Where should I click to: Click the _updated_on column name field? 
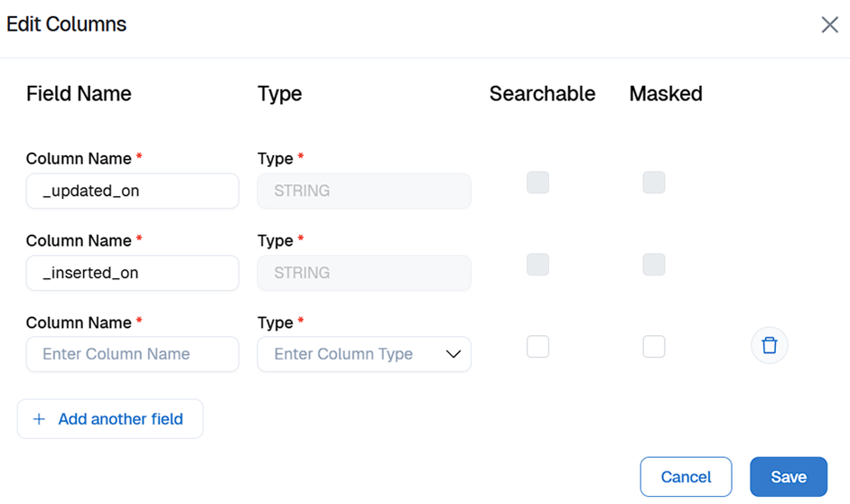[x=132, y=191]
